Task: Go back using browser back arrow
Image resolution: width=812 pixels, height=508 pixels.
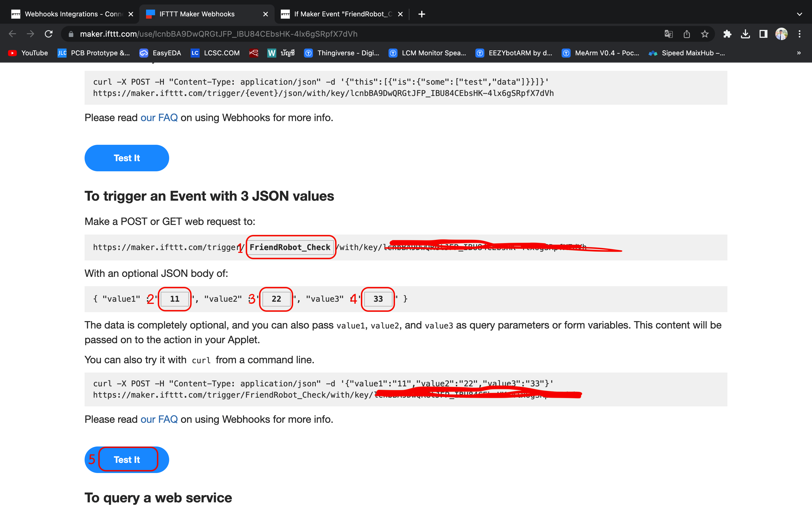Action: click(x=12, y=34)
